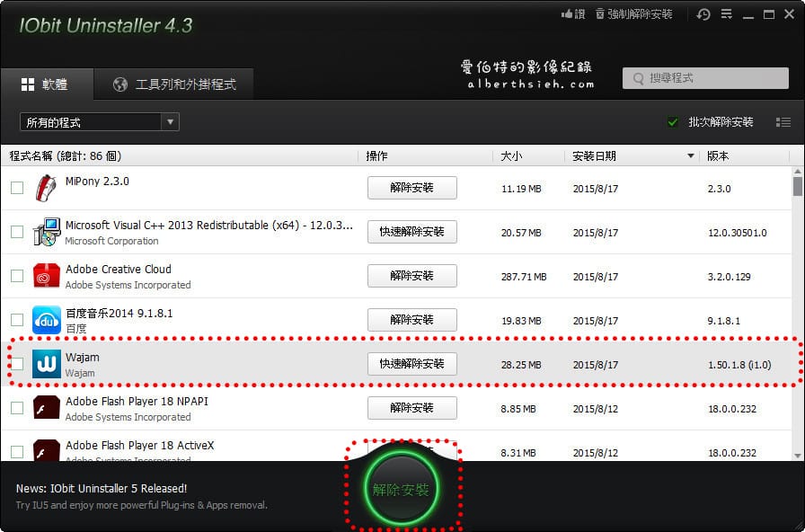The height and width of the screenshot is (532, 805).
Task: Click 解除安裝 for 百度音乐2014
Action: pyautogui.click(x=411, y=320)
